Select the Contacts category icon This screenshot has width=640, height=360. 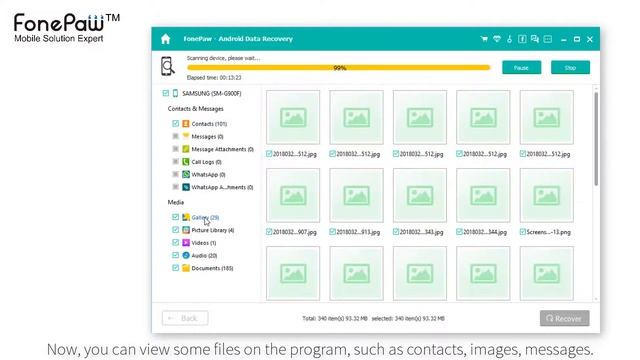coord(186,124)
